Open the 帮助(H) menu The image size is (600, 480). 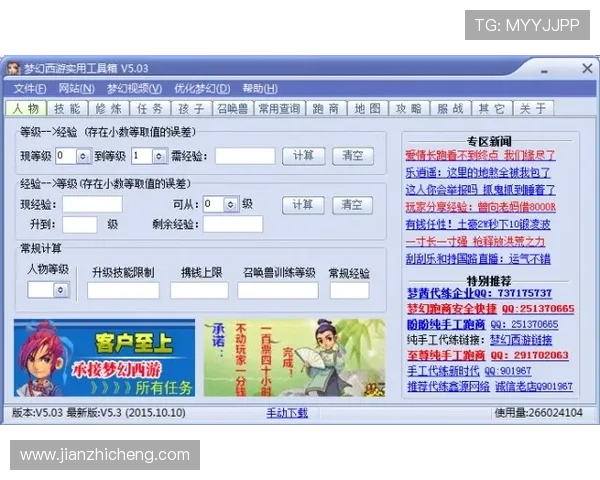(260, 89)
